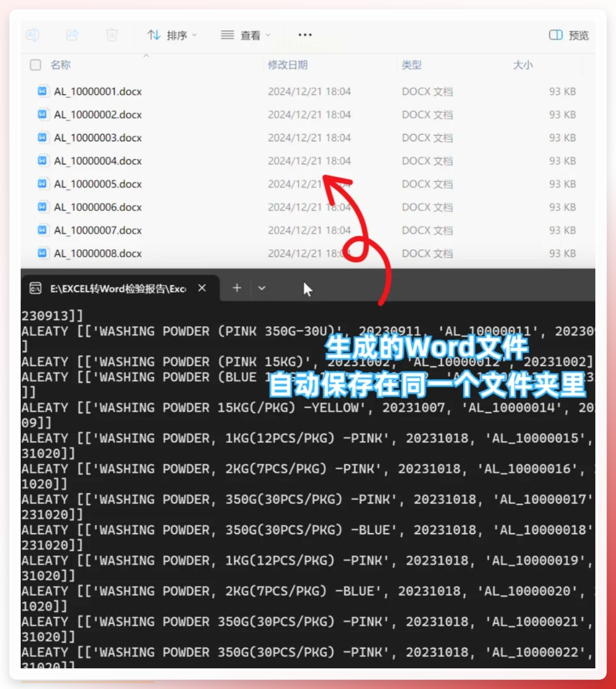
Task: Select the Word icon of AL_10000005.docx
Action: click(42, 184)
